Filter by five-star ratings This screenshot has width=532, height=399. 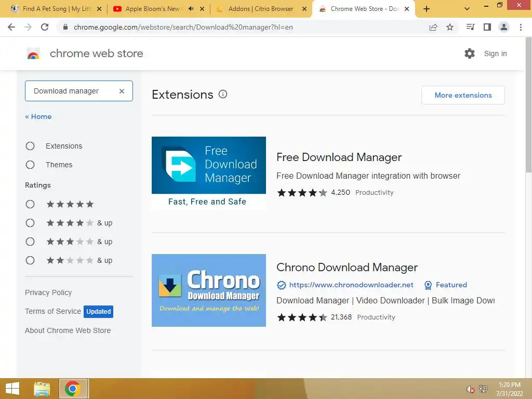30,204
